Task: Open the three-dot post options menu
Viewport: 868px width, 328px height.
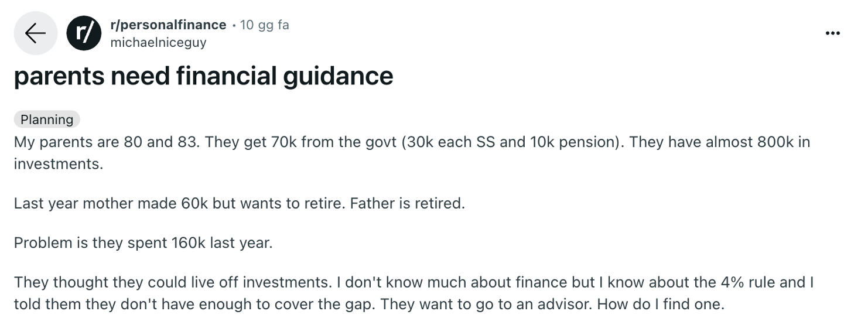Action: [x=832, y=33]
